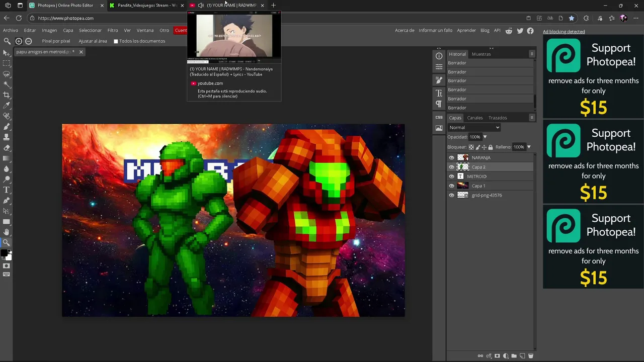This screenshot has width=644, height=362.
Task: Select the Eraser tool
Action: point(7,148)
